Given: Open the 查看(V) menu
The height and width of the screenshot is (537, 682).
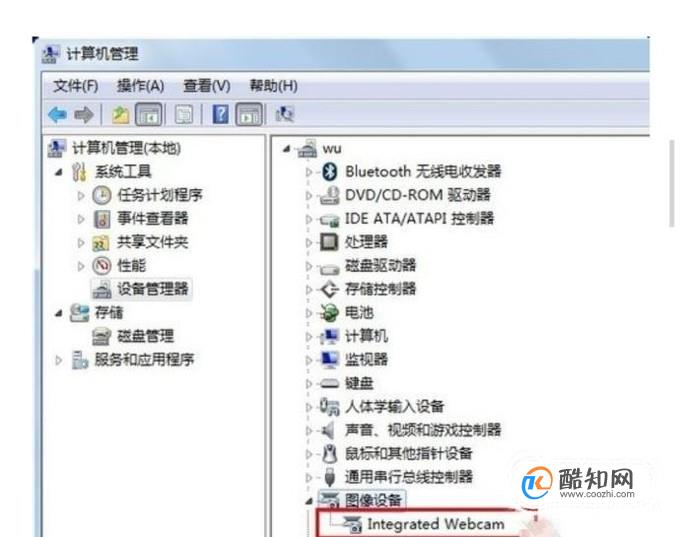Looking at the screenshot, I should [207, 86].
